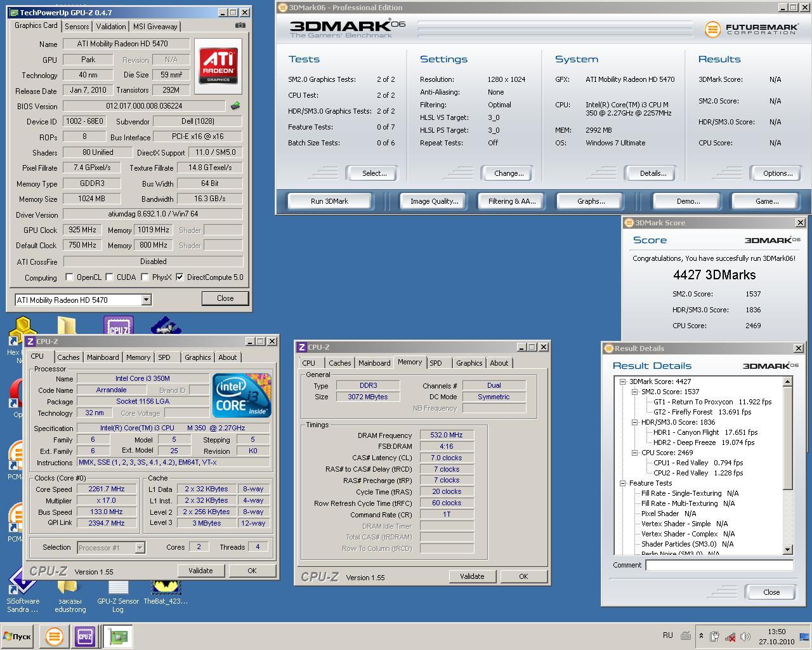Open Filtering & AA... settings
The width and height of the screenshot is (812, 650).
(512, 201)
